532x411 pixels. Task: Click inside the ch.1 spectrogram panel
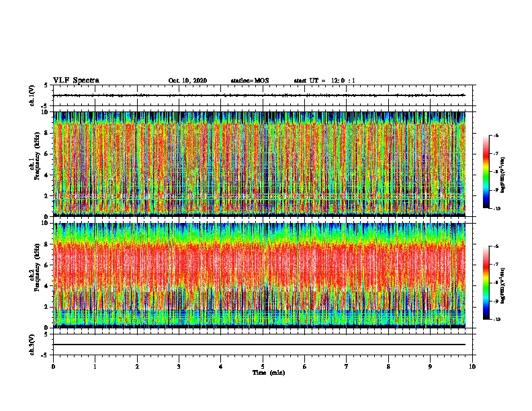(259, 164)
